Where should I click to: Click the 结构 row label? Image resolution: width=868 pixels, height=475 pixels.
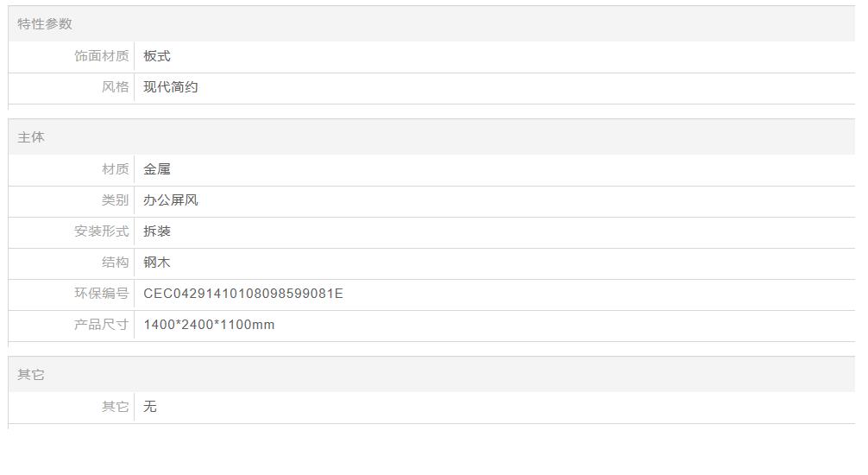click(115, 263)
